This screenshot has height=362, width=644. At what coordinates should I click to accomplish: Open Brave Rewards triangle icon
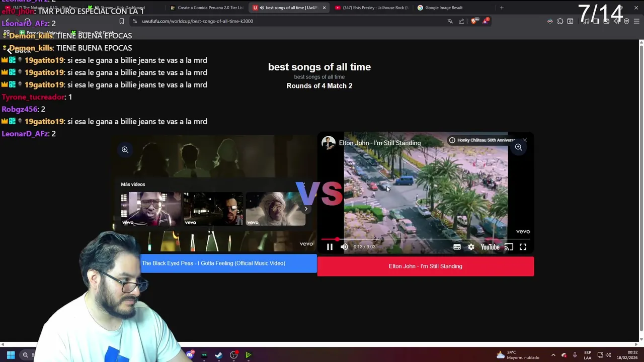pyautogui.click(x=486, y=21)
